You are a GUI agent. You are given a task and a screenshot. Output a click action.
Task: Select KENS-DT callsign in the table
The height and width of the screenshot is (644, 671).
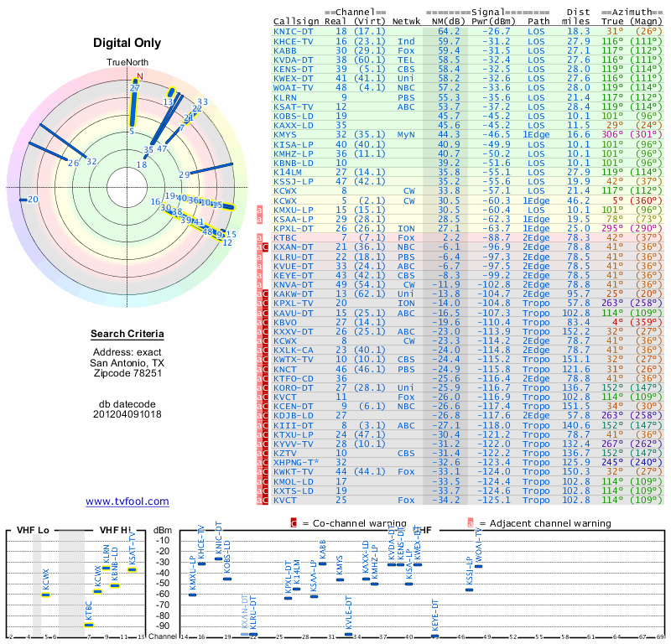point(294,69)
